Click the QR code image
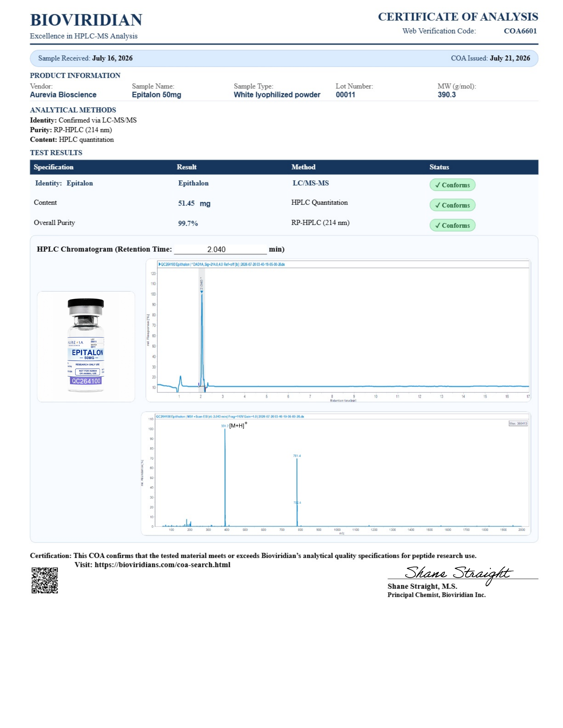Viewport: 563px width, 728px height. 45,580
